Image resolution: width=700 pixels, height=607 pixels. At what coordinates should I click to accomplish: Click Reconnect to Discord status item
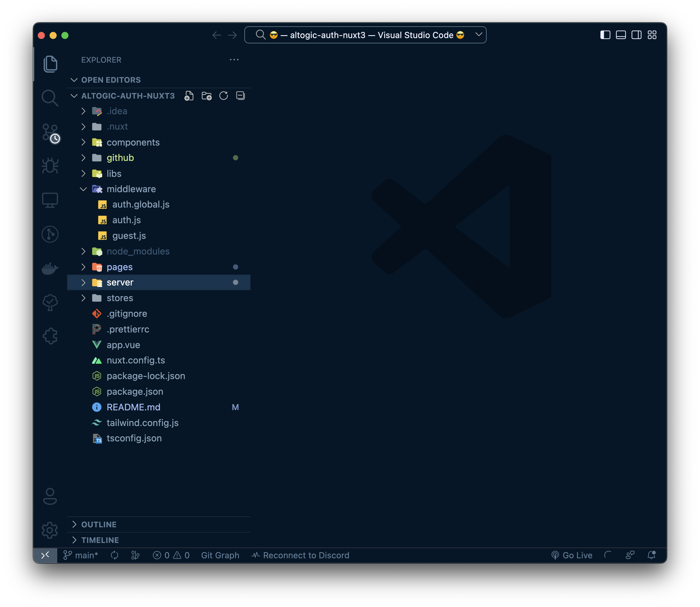click(x=301, y=555)
